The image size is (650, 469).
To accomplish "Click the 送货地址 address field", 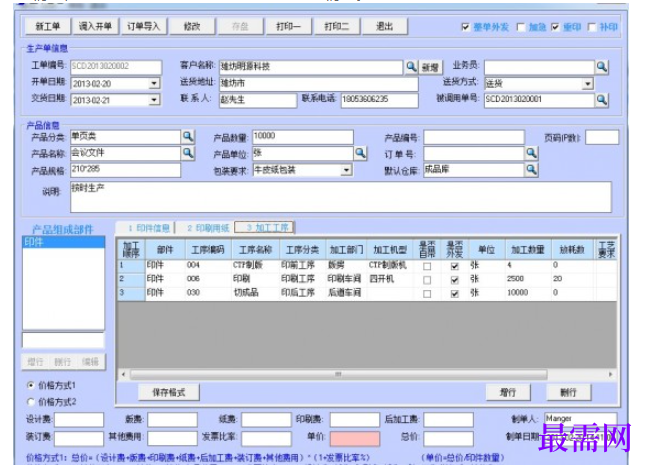I will (318, 83).
